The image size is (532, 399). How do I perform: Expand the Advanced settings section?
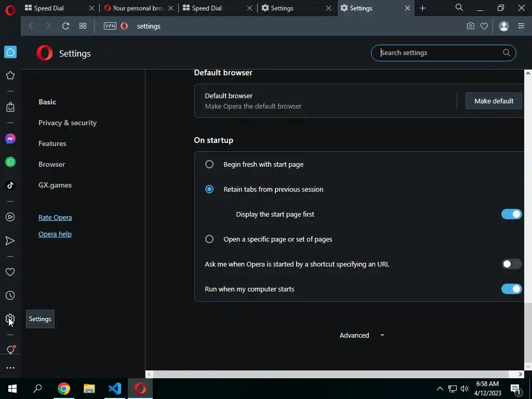point(362,335)
